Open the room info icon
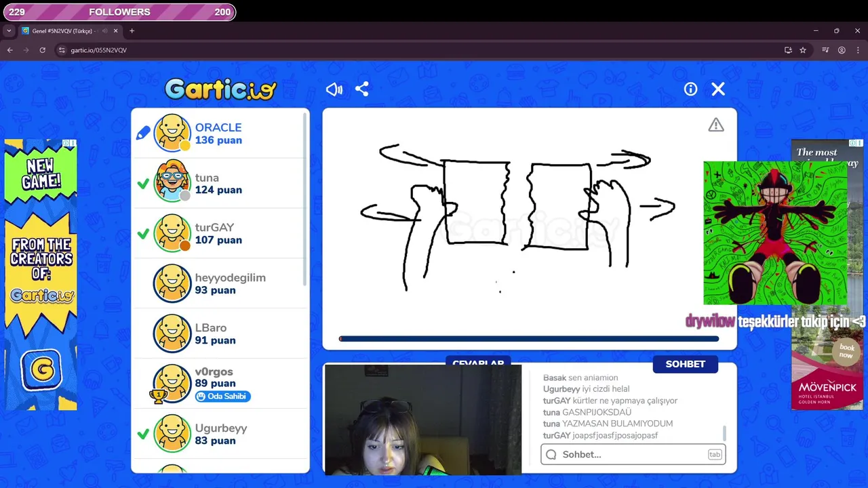Image resolution: width=868 pixels, height=488 pixels. coord(690,89)
